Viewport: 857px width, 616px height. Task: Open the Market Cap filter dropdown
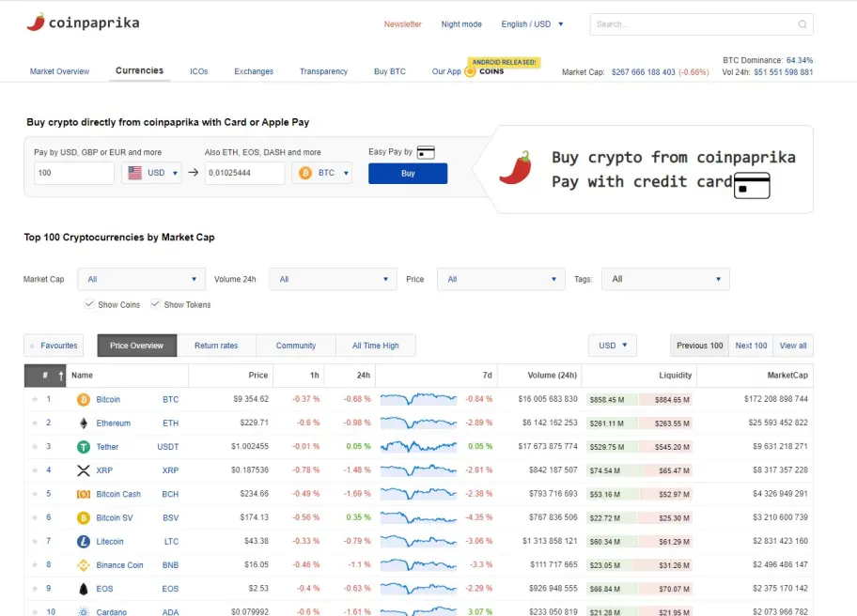click(x=142, y=279)
